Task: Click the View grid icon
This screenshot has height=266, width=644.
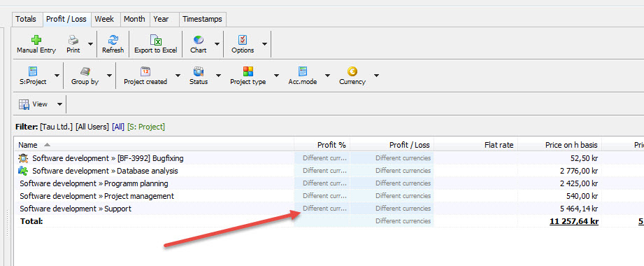Action: (x=24, y=104)
